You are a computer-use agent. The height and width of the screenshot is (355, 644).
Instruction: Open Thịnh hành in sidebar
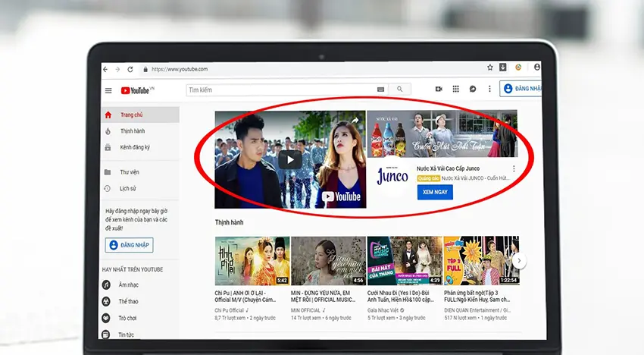(x=131, y=131)
